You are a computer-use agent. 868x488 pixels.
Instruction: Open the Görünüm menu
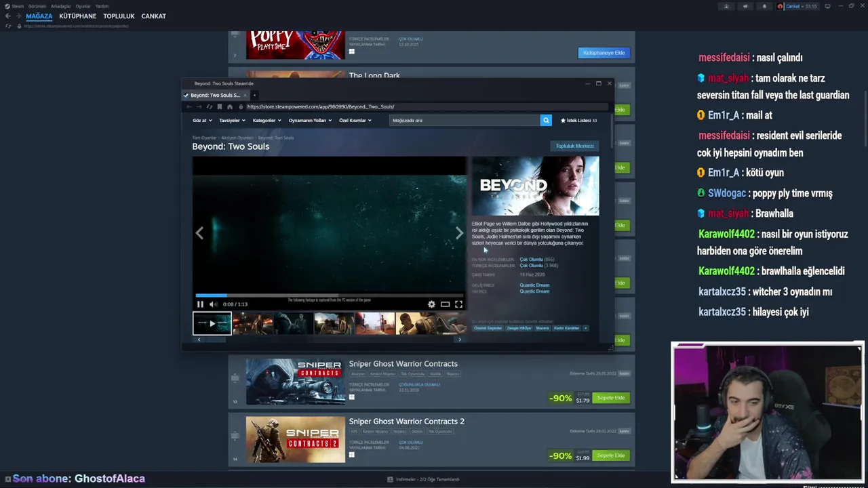click(37, 6)
